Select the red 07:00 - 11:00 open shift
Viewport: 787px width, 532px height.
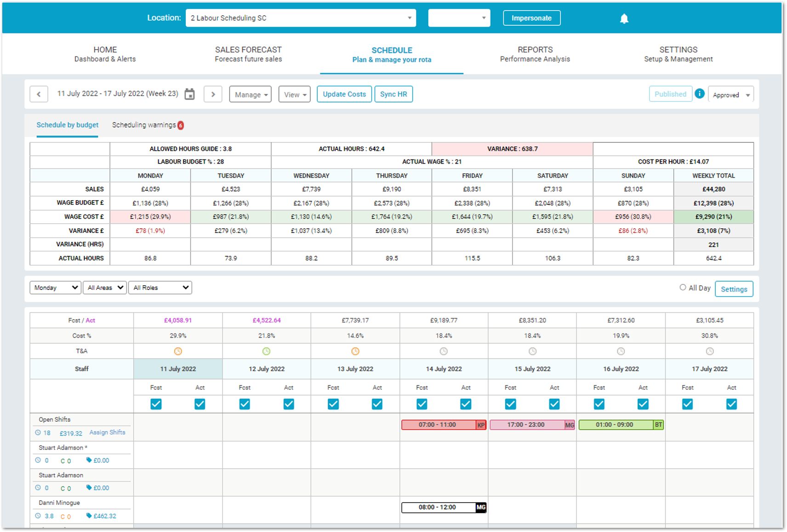pyautogui.click(x=438, y=425)
